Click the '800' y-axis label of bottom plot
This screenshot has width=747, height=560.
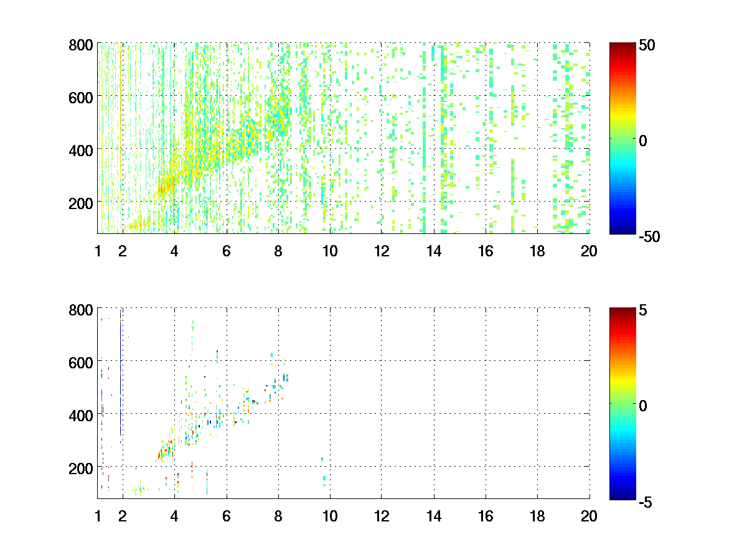point(81,310)
